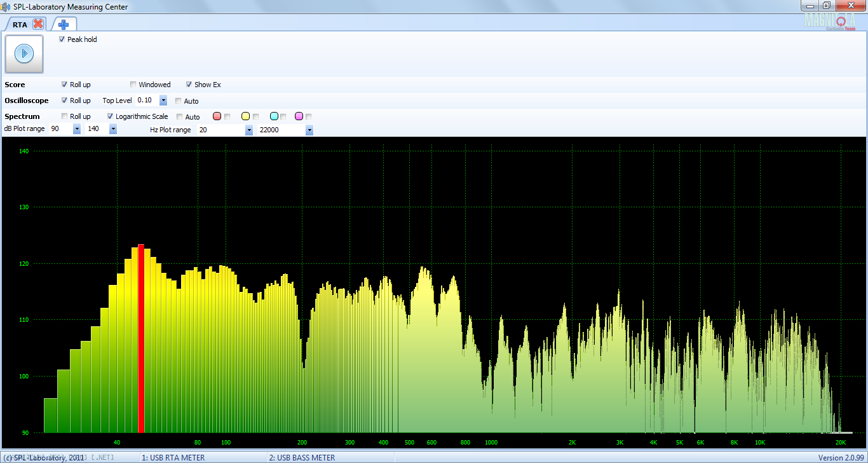
Task: Add a new tab with the blue plus icon
Action: click(x=64, y=24)
